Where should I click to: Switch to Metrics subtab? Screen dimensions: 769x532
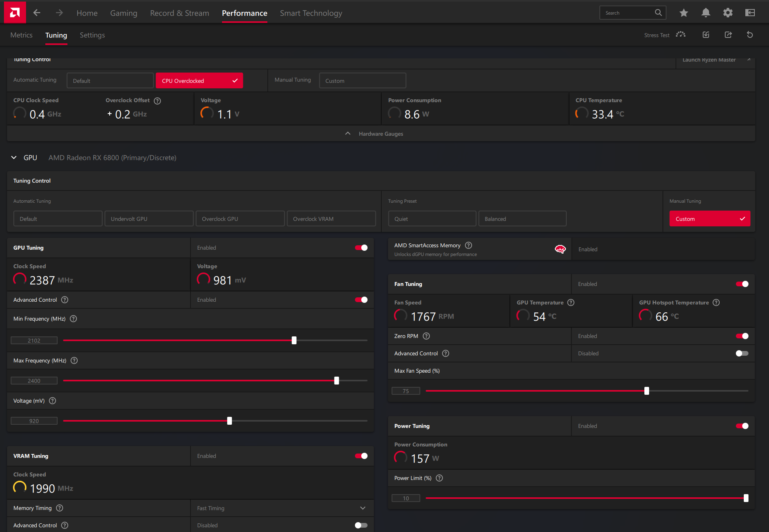[21, 35]
